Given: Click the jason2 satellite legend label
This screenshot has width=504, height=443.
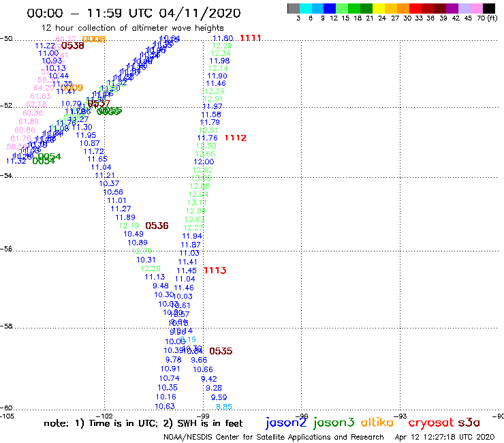Looking at the screenshot, I should 286,423.
